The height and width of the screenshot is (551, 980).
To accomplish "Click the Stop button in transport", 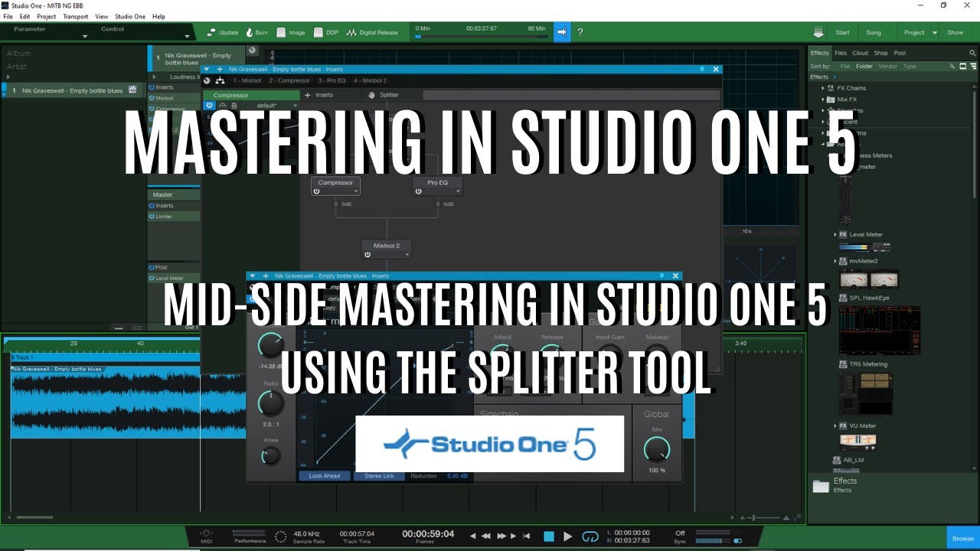I will (x=548, y=536).
